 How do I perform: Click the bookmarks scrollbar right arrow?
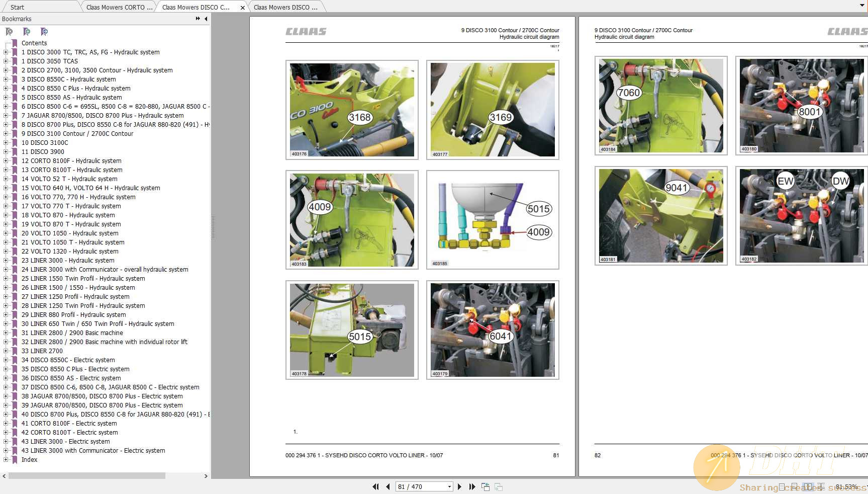pos(206,475)
